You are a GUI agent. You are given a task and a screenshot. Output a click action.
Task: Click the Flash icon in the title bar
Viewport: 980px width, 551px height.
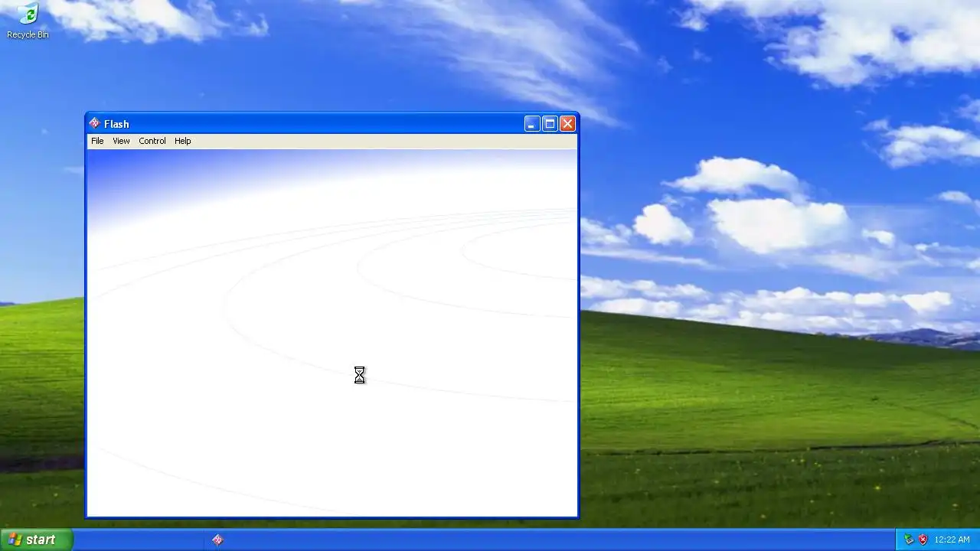point(94,123)
